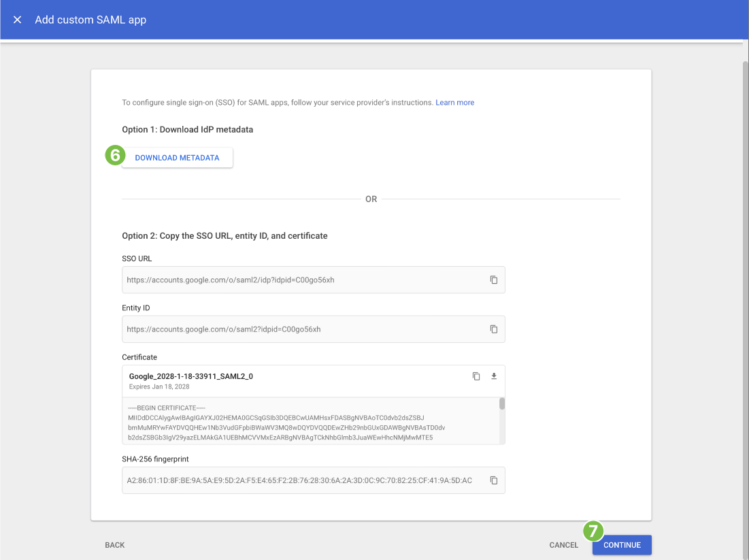Select the SHA-256 fingerprint field
This screenshot has height=560, width=749.
314,480
